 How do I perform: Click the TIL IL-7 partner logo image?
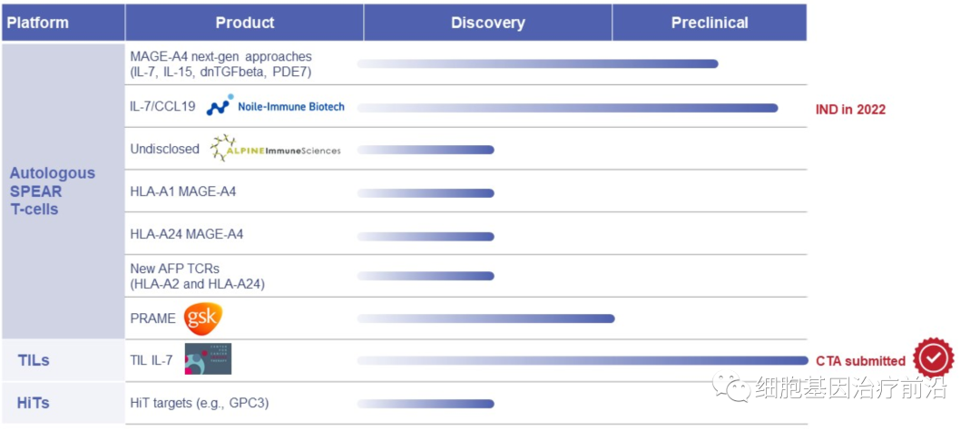click(208, 359)
